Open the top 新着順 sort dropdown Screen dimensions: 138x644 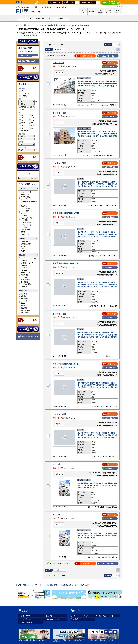60,49
